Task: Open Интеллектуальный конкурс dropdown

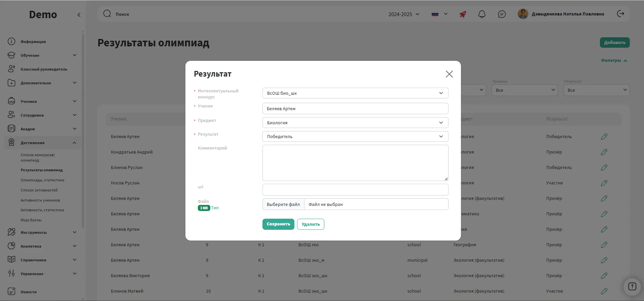Action: (x=355, y=93)
